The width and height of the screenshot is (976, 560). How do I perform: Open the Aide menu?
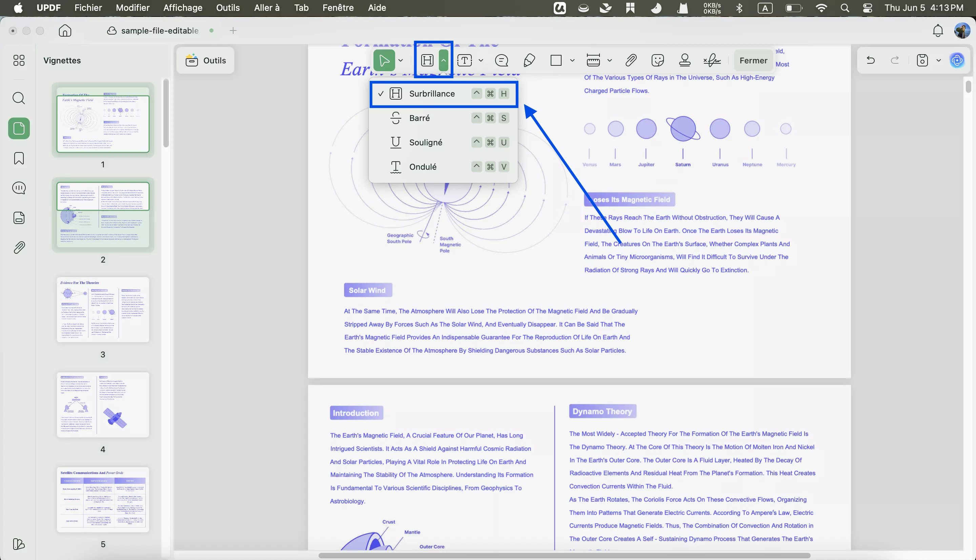377,8
